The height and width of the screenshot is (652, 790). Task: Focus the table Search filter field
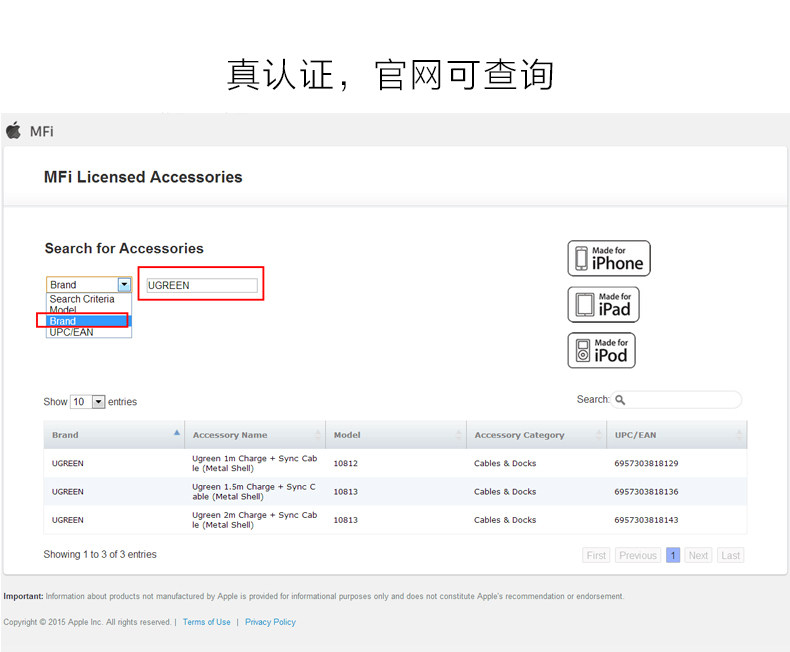(676, 400)
